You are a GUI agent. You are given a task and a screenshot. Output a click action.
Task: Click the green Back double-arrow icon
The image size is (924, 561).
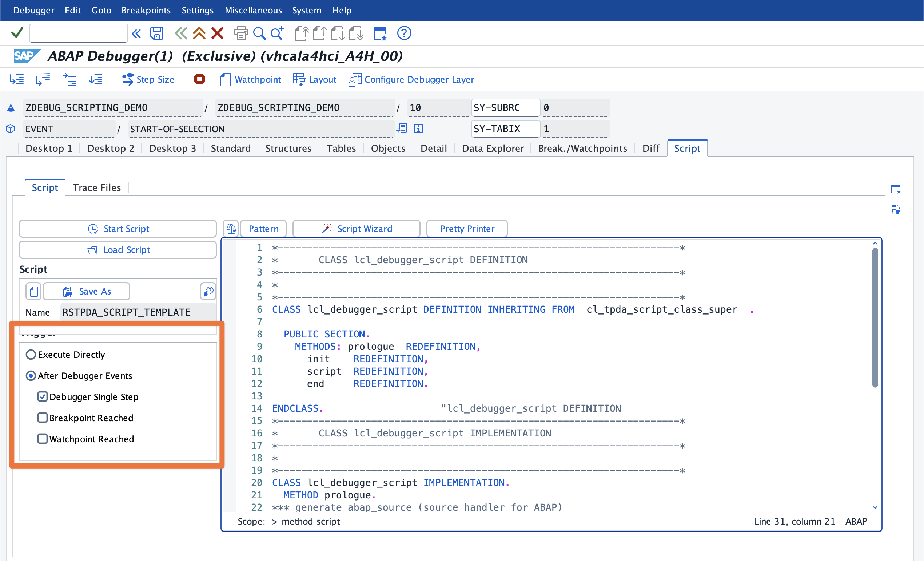point(181,33)
